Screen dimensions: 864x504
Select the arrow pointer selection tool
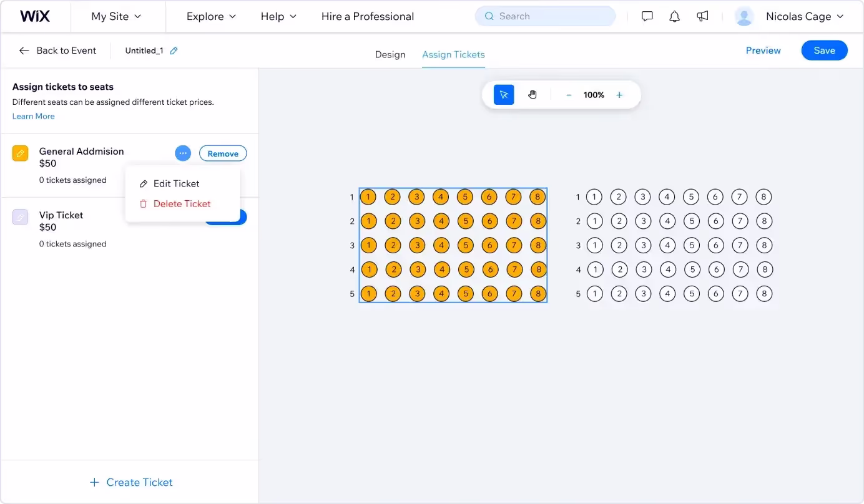(x=504, y=95)
